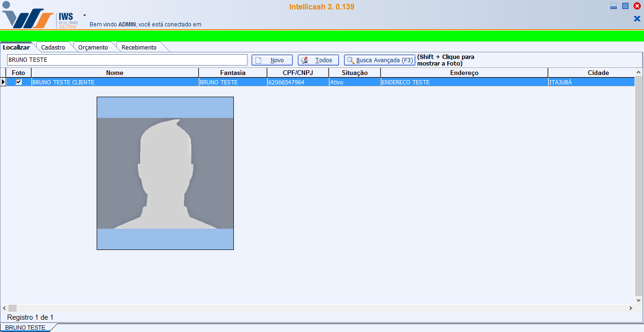The width and height of the screenshot is (644, 332).
Task: Sort by the Situação column header
Action: click(x=355, y=73)
